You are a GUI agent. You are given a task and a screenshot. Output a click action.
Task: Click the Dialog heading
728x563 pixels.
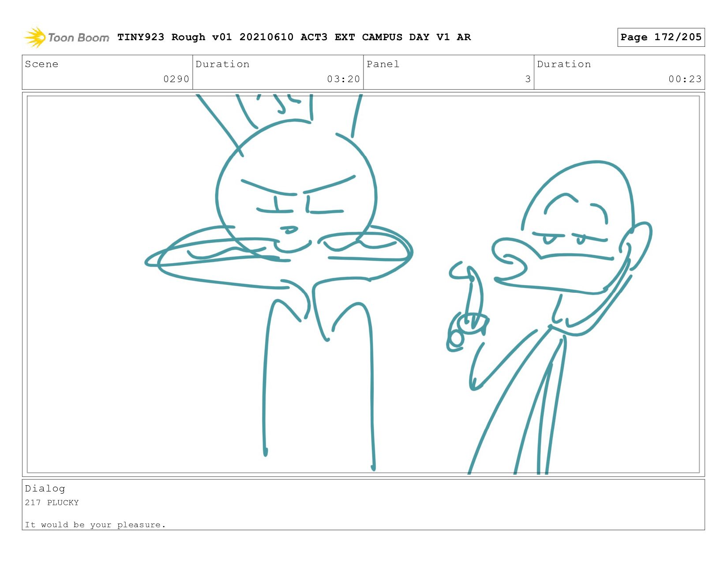point(45,488)
